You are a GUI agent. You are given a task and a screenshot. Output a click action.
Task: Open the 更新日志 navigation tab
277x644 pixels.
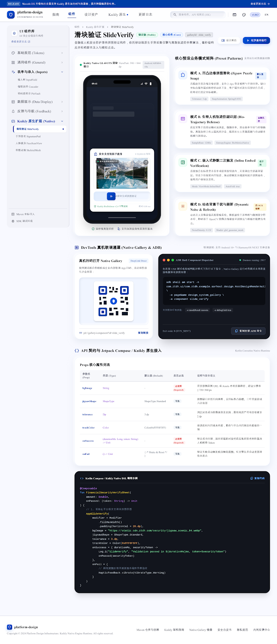(x=146, y=14)
